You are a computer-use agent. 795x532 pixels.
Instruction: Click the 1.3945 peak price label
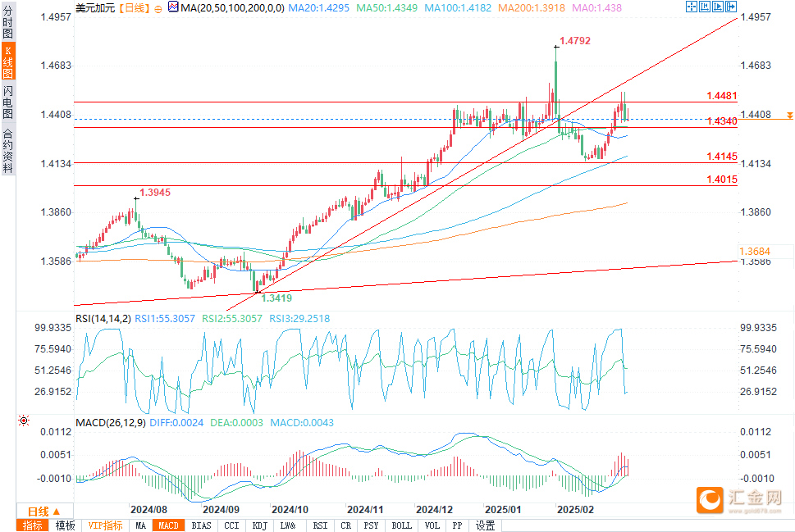tap(155, 193)
